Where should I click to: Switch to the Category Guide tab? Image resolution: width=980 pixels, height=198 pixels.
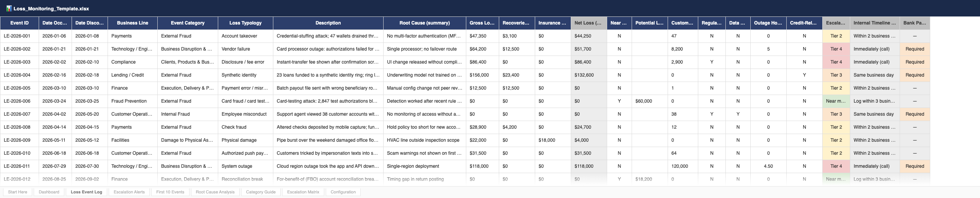tap(261, 192)
